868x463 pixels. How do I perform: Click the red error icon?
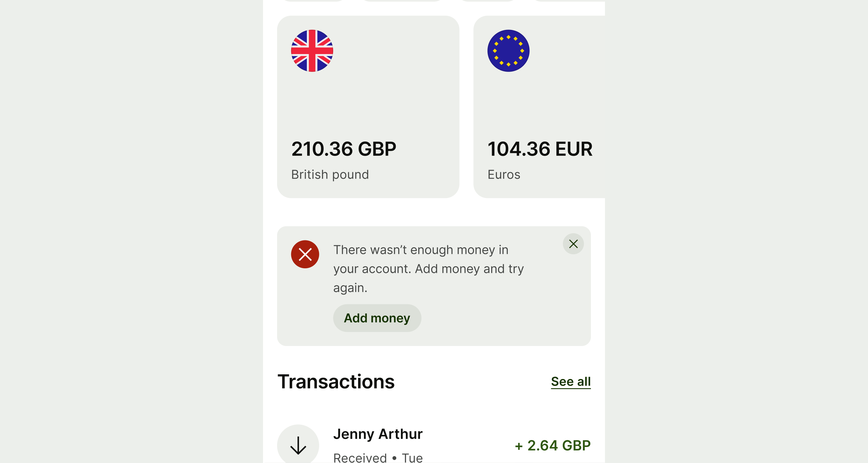(305, 254)
